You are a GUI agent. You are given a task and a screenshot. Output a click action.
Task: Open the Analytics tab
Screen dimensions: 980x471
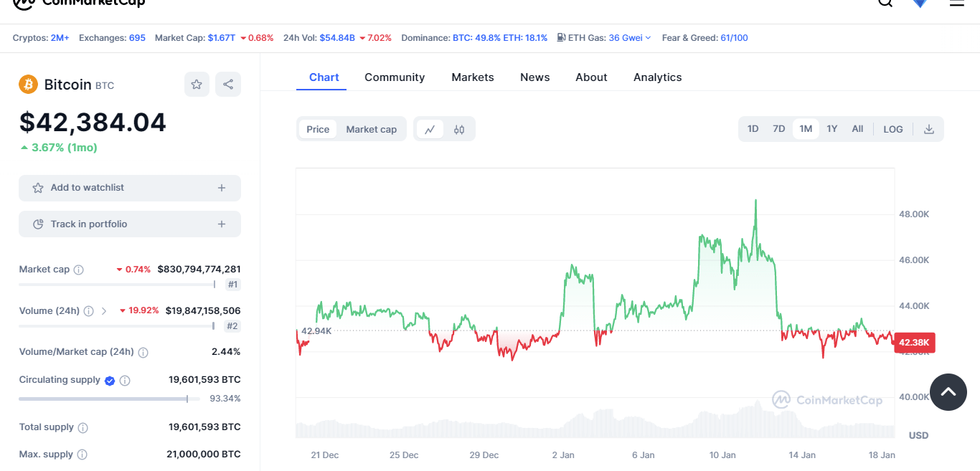tap(658, 77)
